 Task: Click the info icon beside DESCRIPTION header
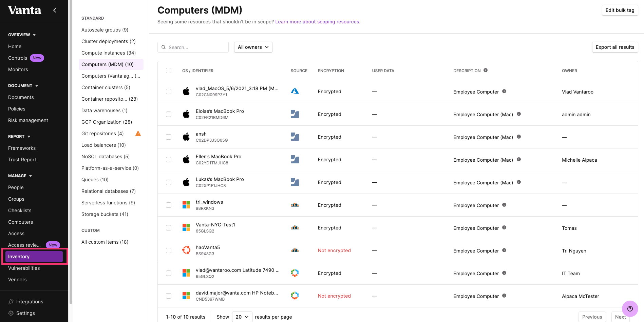point(486,70)
